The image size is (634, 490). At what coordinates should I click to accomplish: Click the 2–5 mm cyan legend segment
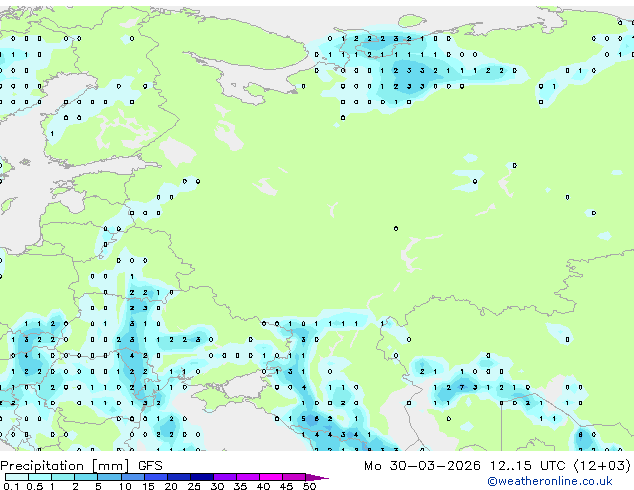86,477
